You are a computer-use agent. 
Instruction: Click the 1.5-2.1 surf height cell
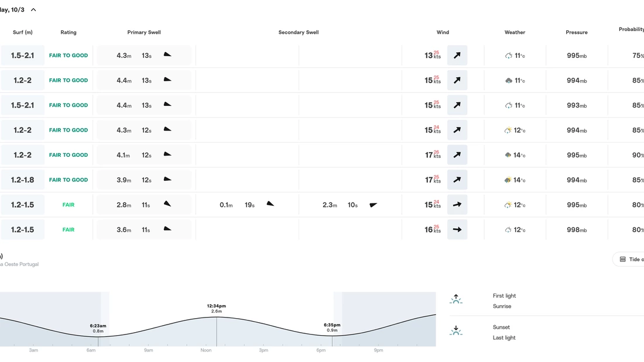tap(23, 55)
